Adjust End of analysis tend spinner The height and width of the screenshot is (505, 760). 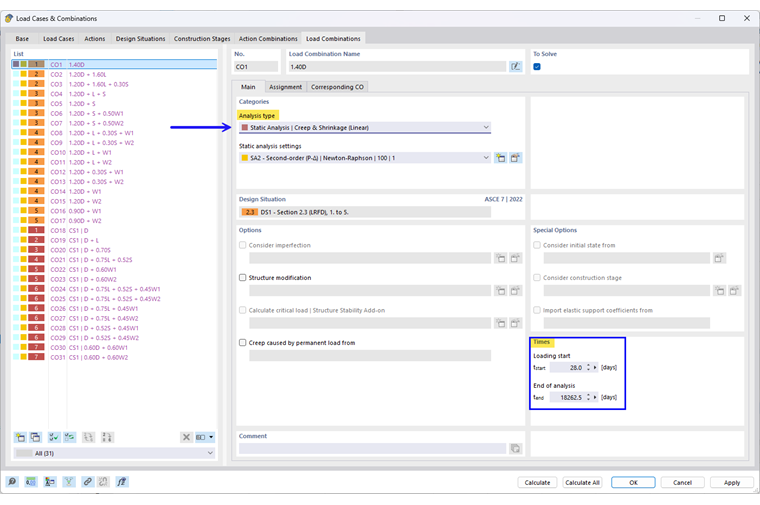pos(588,397)
